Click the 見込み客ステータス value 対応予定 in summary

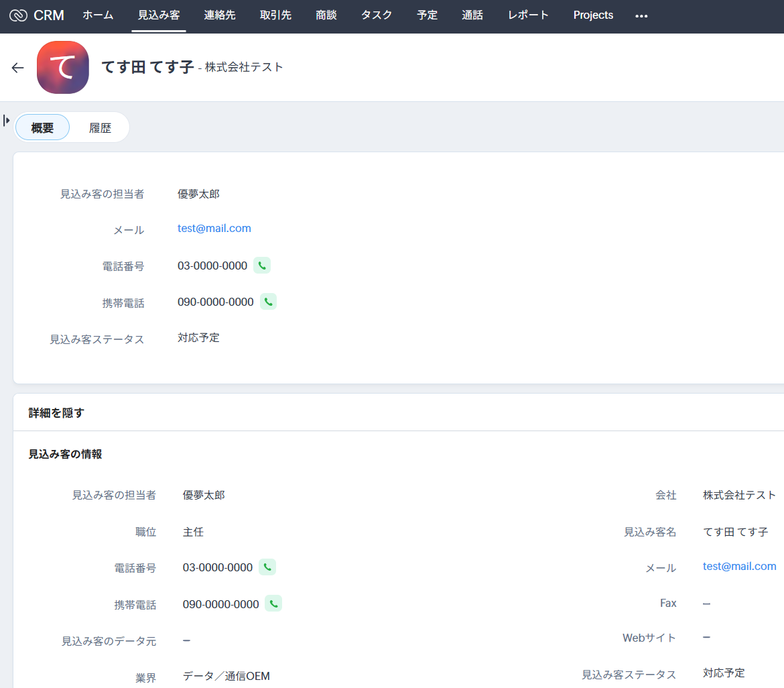[x=198, y=338]
